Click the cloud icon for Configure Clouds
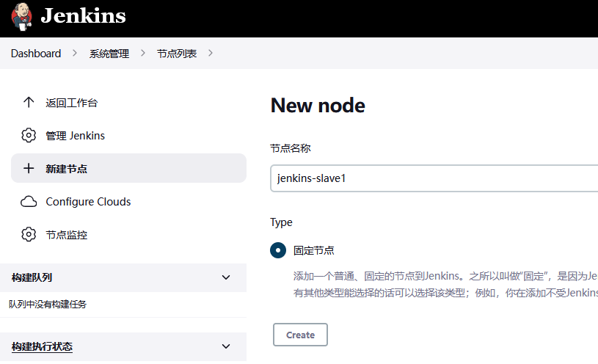This screenshot has width=598, height=364. click(29, 202)
